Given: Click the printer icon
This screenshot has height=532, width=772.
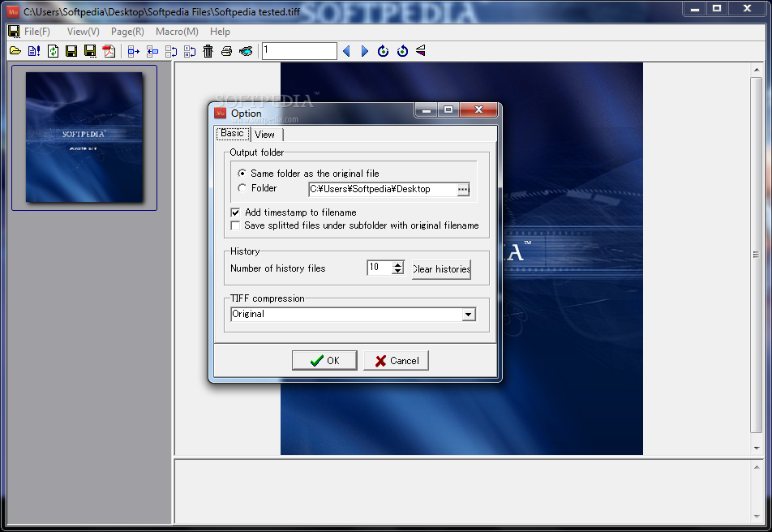Looking at the screenshot, I should tap(226, 51).
